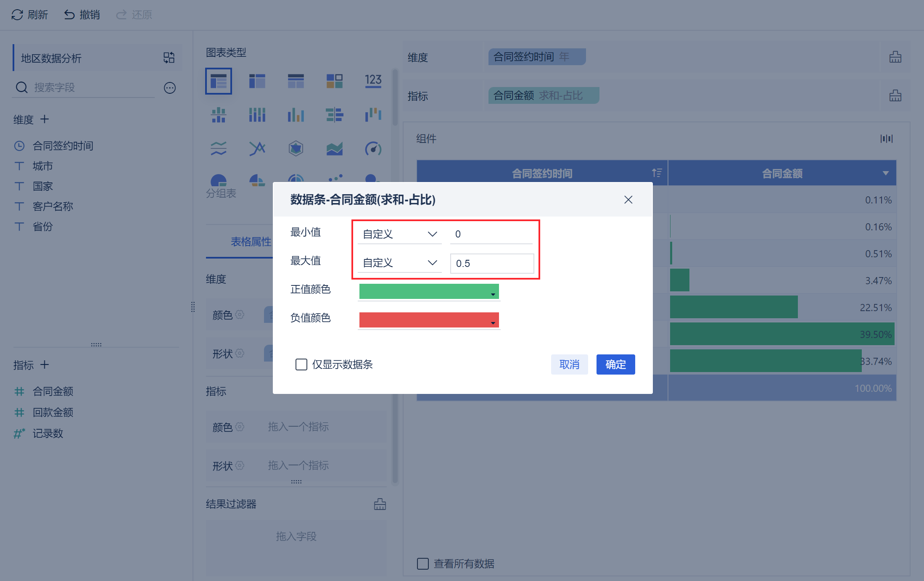Open the positive value green color picker
924x581 pixels.
[429, 291]
